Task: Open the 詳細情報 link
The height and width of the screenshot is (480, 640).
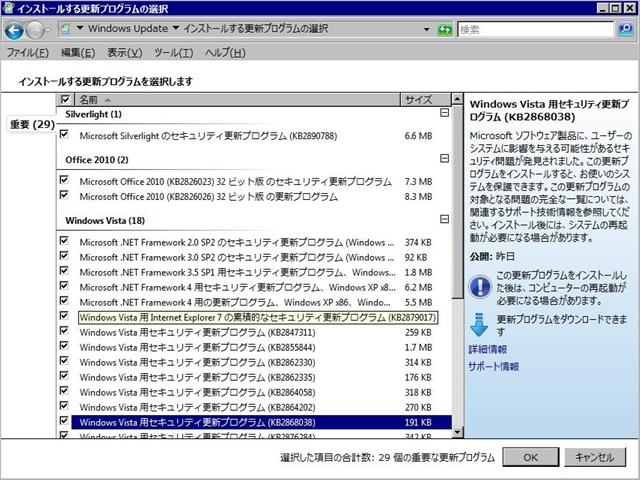Action: [x=488, y=350]
